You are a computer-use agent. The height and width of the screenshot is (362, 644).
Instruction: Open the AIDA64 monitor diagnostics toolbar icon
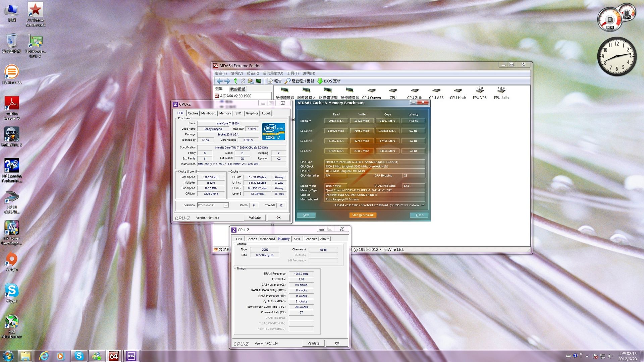[258, 81]
